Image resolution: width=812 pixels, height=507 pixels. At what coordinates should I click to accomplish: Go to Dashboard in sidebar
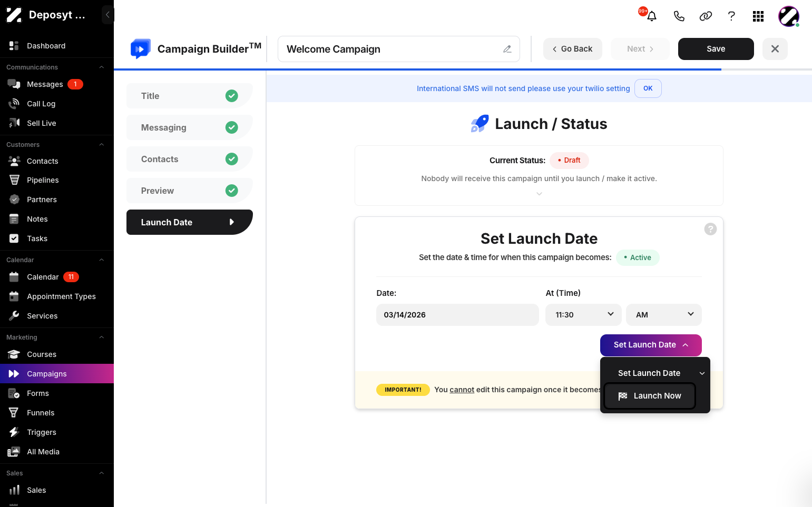[57, 46]
